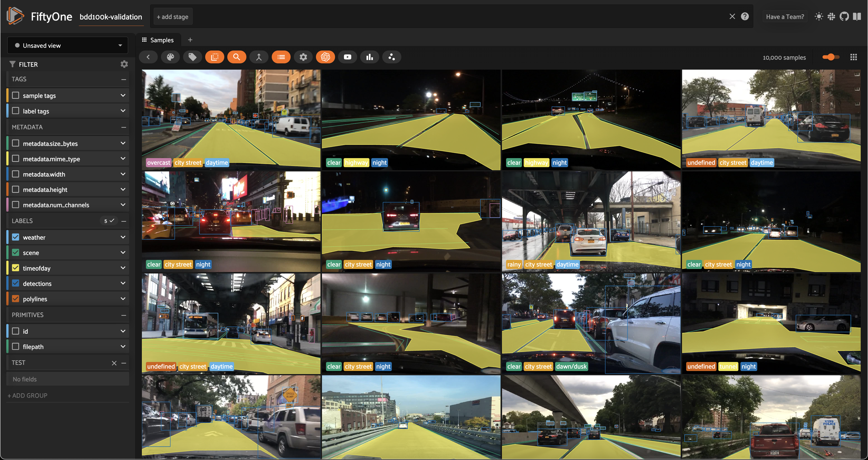The width and height of the screenshot is (868, 460).
Task: Add a new panel tab with plus
Action: click(x=190, y=40)
